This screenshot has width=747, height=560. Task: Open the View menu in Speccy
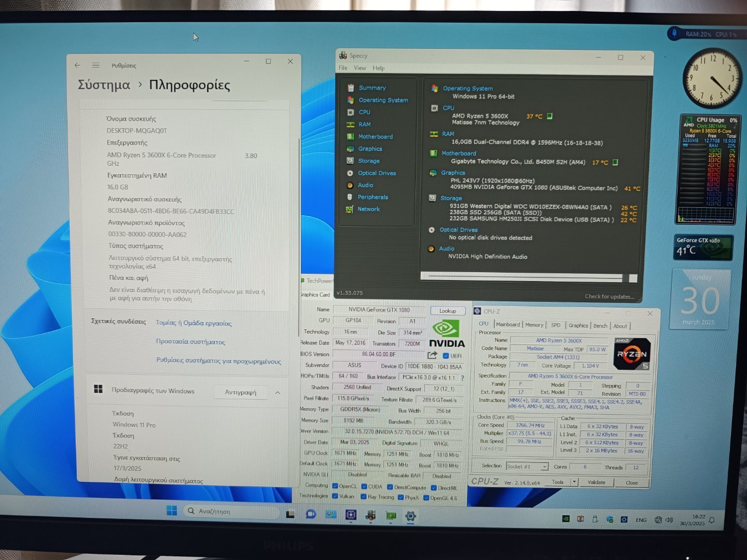[360, 68]
